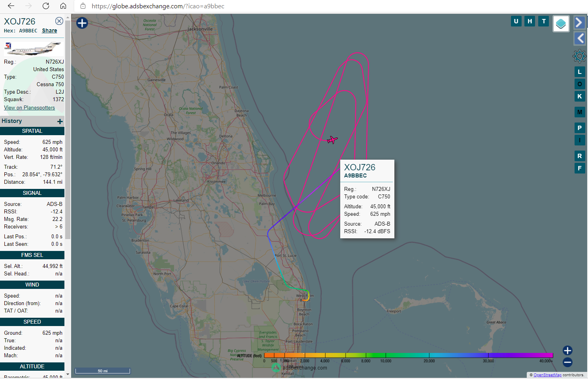Go to browser home page
Viewport: 588px width, 379px height.
pos(63,6)
